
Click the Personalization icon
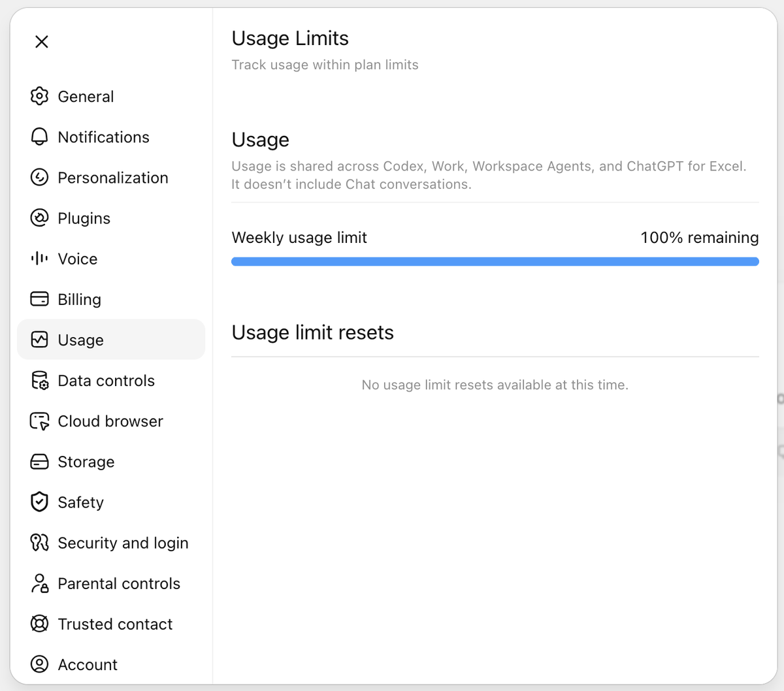(39, 177)
